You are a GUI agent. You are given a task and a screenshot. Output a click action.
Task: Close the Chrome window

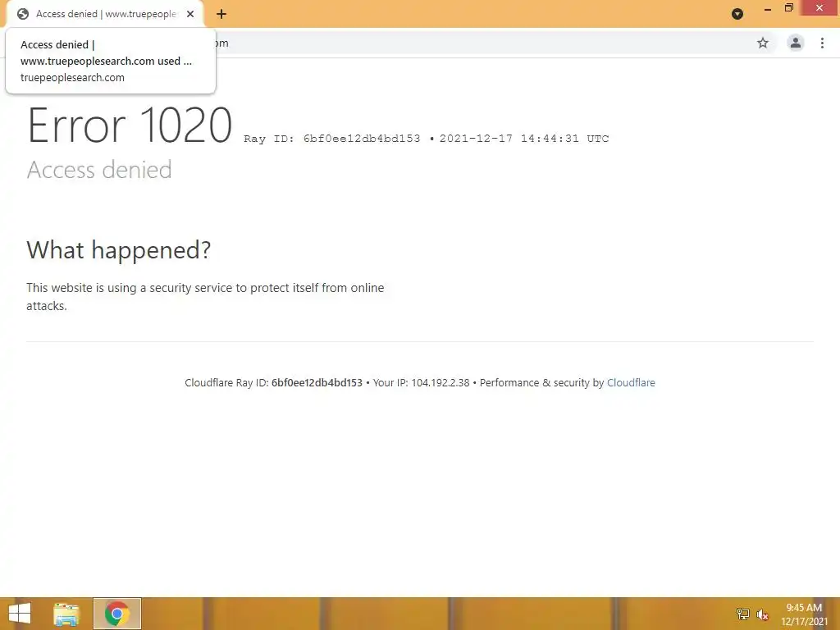click(x=819, y=8)
